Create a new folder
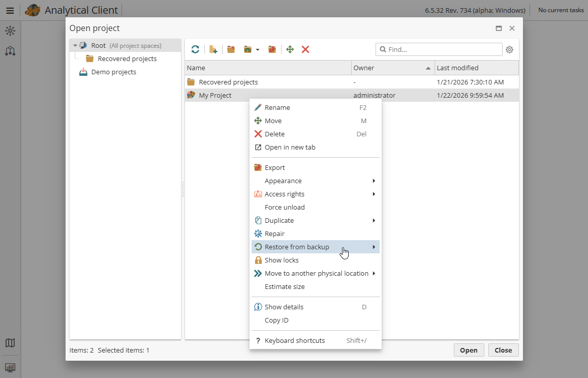This screenshot has width=588, height=378. click(231, 49)
